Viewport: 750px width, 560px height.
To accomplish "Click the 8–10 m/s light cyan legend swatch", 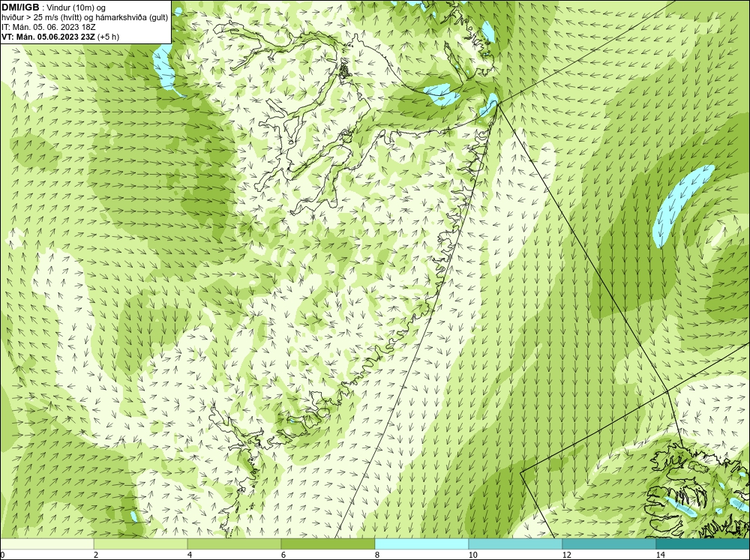I will [x=421, y=544].
